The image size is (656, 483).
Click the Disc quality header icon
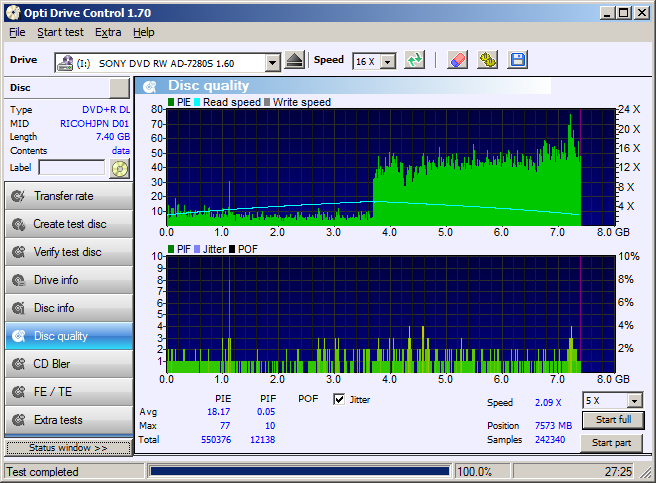point(150,86)
